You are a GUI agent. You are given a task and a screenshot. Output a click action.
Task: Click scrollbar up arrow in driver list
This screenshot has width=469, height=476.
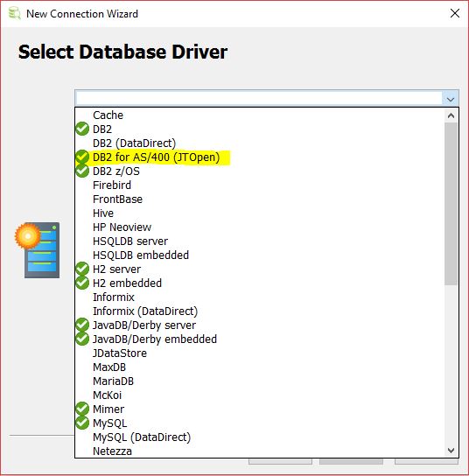tap(451, 115)
